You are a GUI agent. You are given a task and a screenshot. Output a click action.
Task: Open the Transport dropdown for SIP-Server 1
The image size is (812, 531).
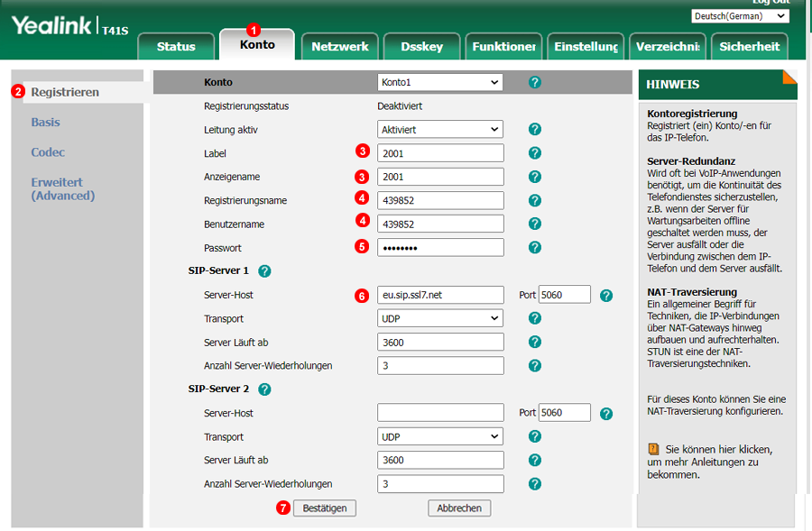(x=439, y=318)
